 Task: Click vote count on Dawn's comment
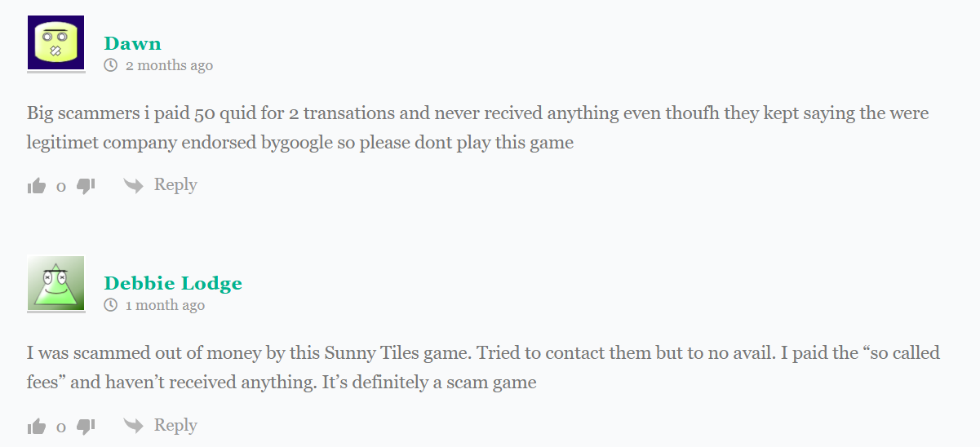60,186
